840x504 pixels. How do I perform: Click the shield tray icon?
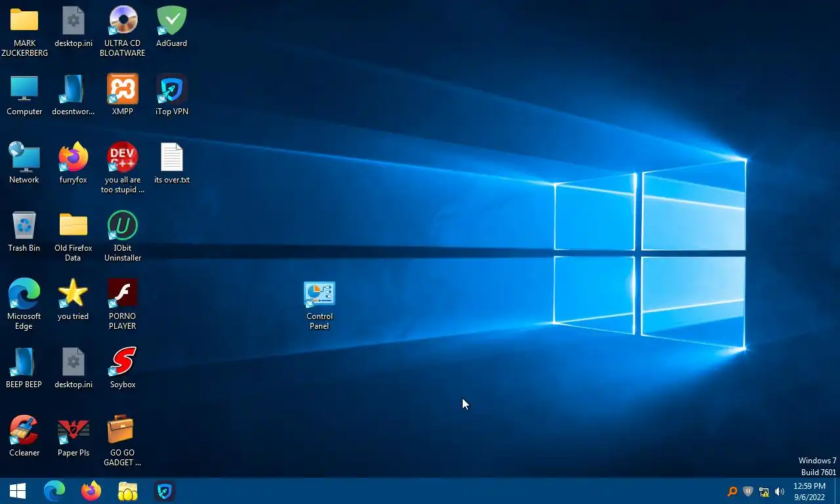(748, 492)
